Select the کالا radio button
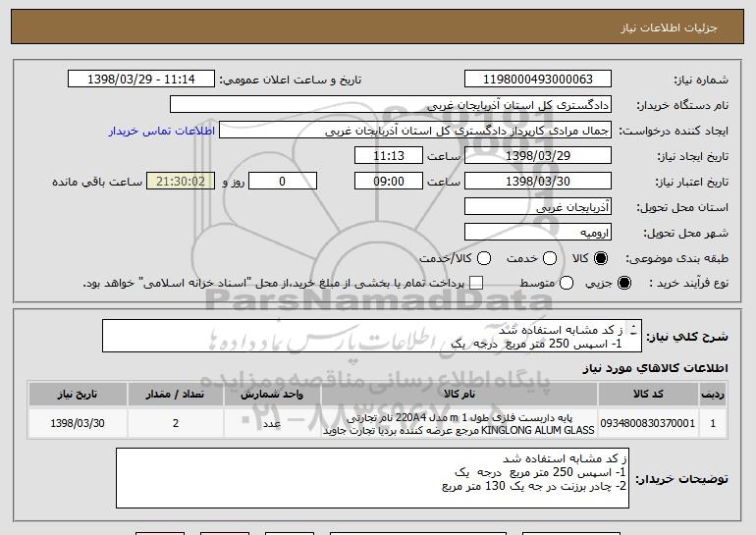This screenshot has width=756, height=535. point(601,258)
